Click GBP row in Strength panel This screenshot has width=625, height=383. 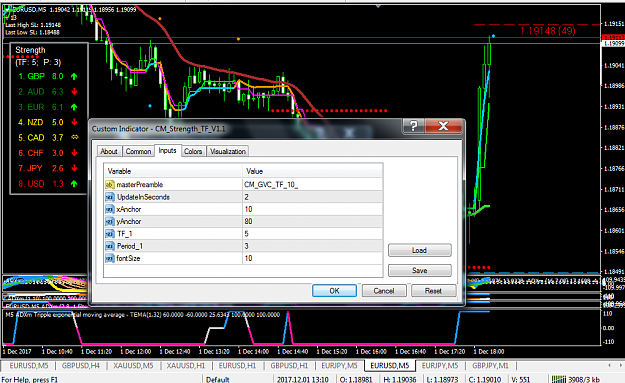(x=48, y=76)
